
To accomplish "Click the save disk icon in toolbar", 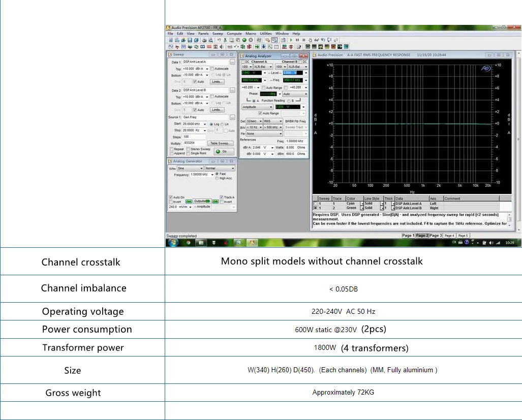I will 190,40.
